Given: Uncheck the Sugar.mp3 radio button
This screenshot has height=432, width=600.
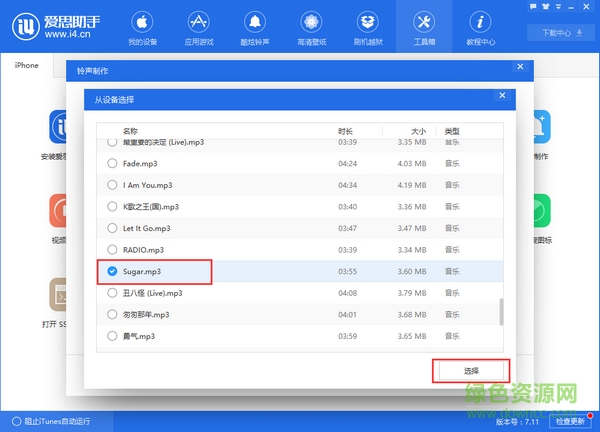Looking at the screenshot, I should tap(112, 271).
